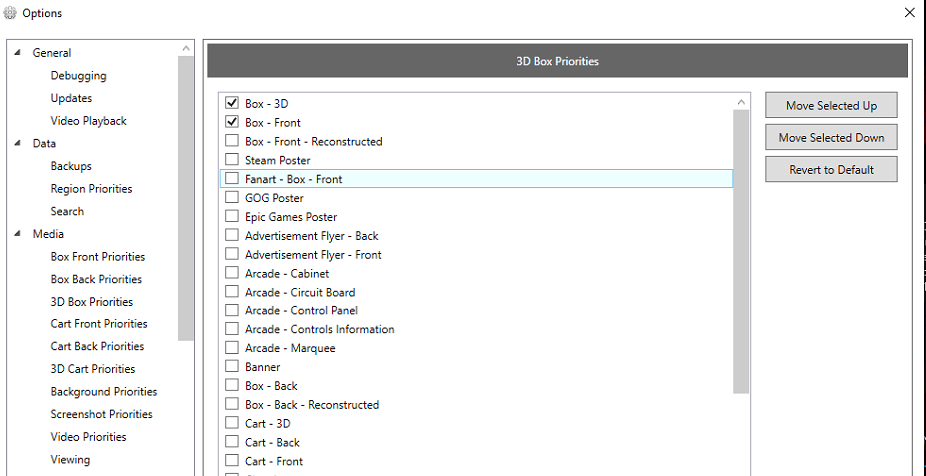926x476 pixels.
Task: Tick the Arcade - Marquee checkbox
Action: pos(232,348)
